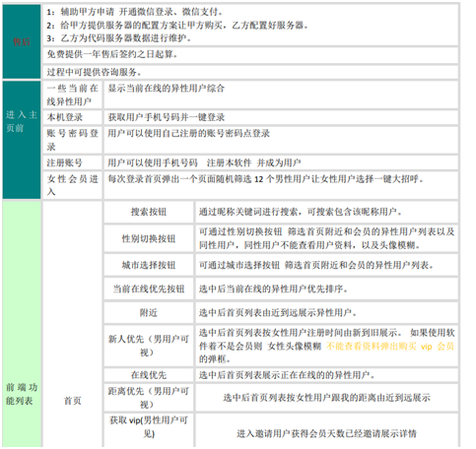Click the text 选中后首页列表由近到远展示异性用户
The height and width of the screenshot is (449, 476).
(278, 313)
